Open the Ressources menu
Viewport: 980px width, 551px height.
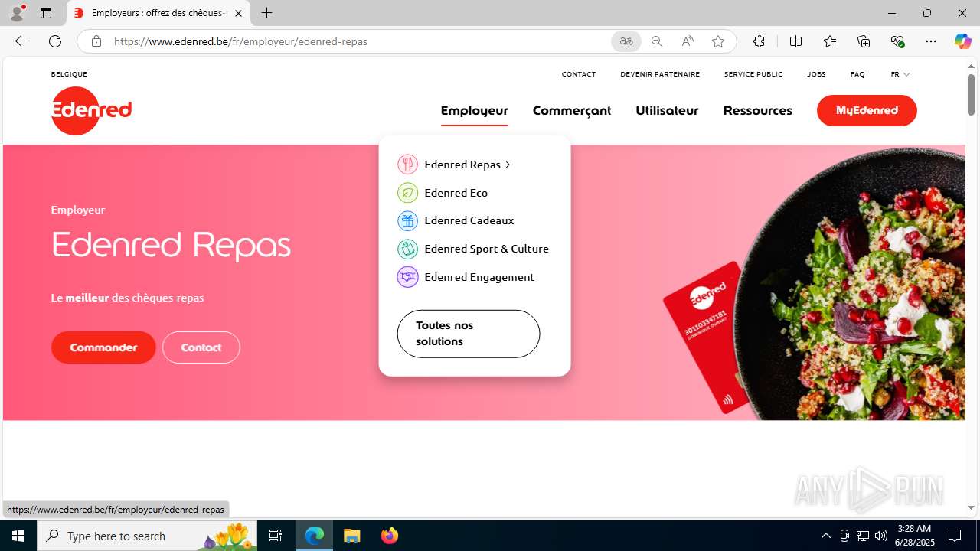click(758, 111)
